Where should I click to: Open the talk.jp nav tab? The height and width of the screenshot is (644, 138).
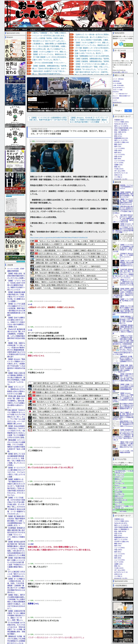pyautogui.click(x=121, y=30)
